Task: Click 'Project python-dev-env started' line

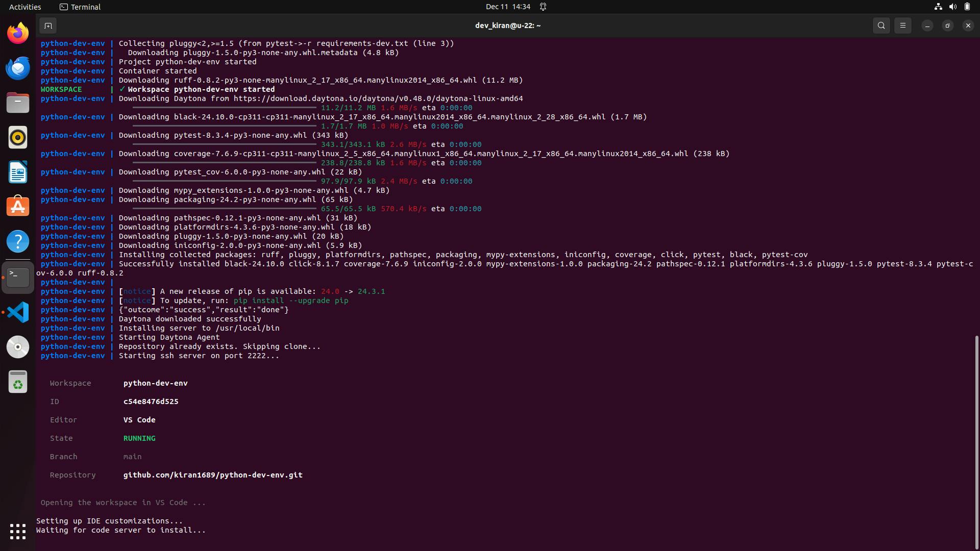Action: tap(187, 62)
